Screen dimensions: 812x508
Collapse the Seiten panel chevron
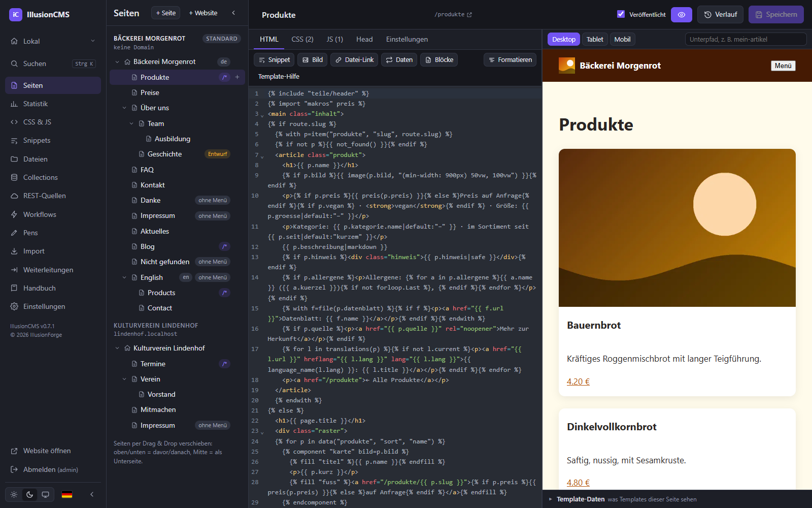(x=233, y=13)
